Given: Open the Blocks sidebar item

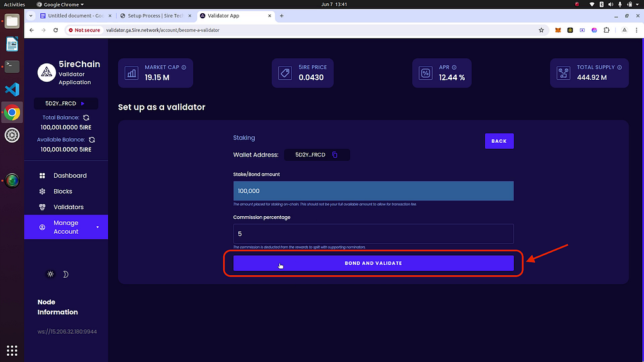Looking at the screenshot, I should coord(63,191).
